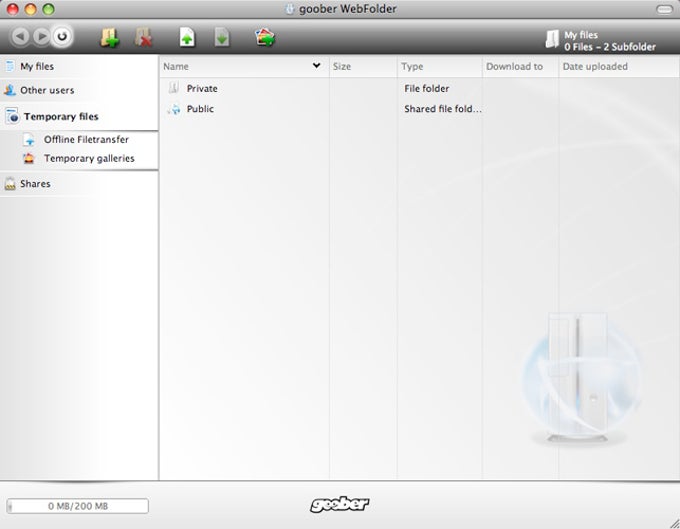Click the toolbar toggle pill button in title bar
Viewport: 680px width, 529px height.
pos(664,9)
